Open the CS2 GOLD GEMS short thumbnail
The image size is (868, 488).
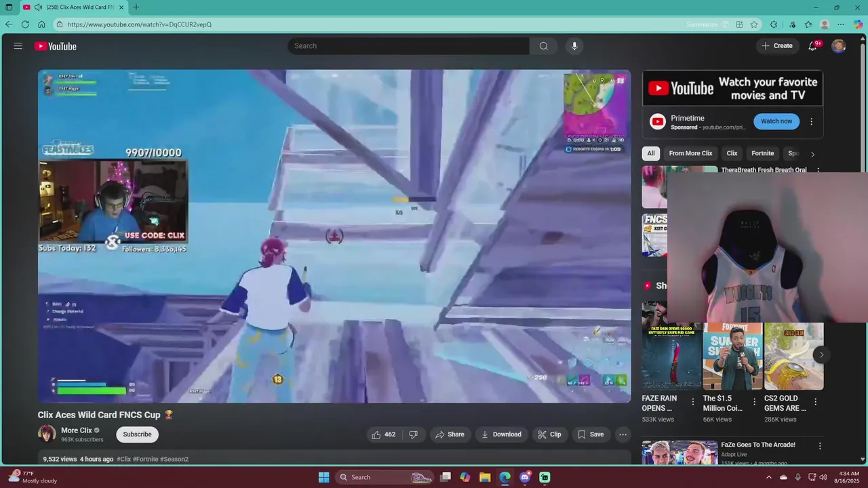click(793, 356)
